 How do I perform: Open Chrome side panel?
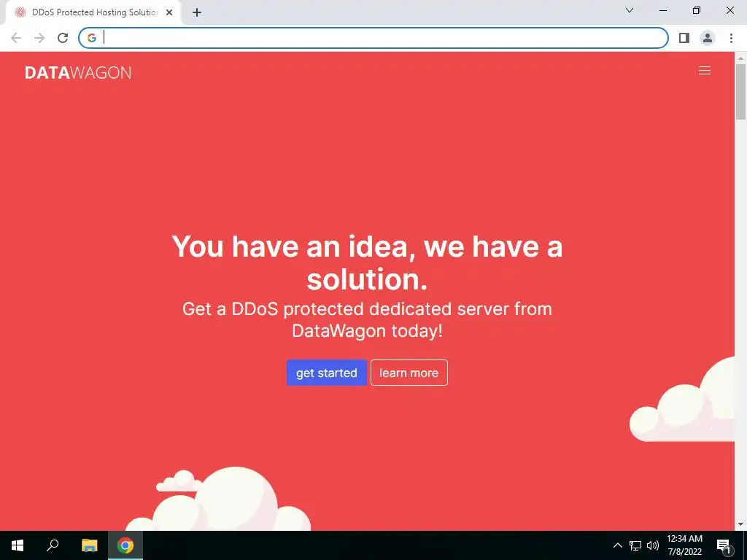tap(684, 38)
